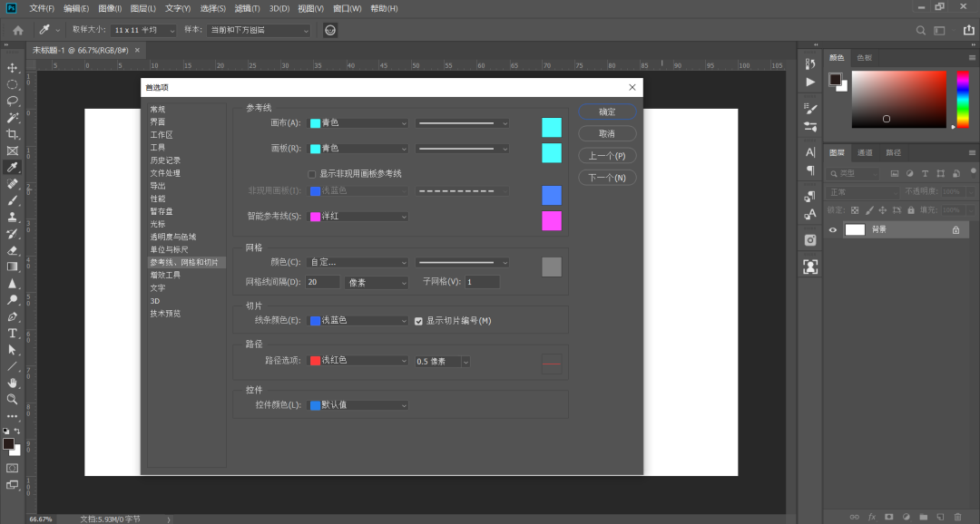980x524 pixels.
Task: Enable 显示非现用画板参考线 checkbox
Action: click(311, 173)
